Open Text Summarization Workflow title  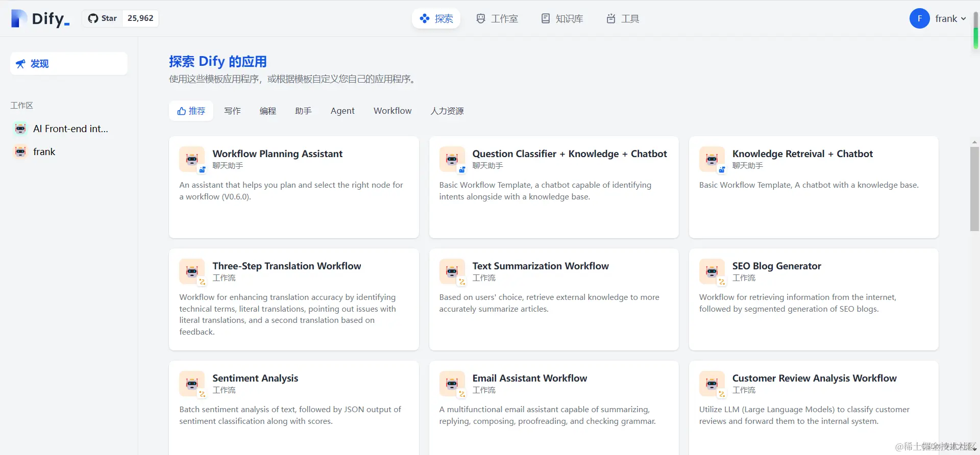tap(541, 266)
